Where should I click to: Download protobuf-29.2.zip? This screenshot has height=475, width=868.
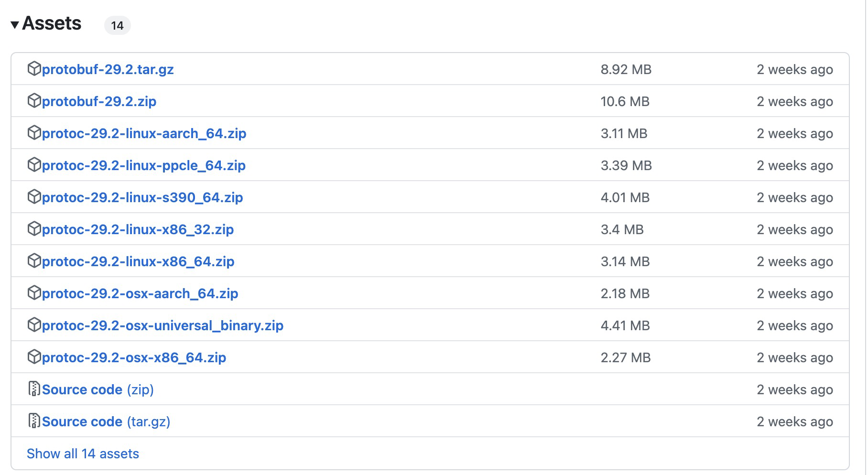click(99, 102)
